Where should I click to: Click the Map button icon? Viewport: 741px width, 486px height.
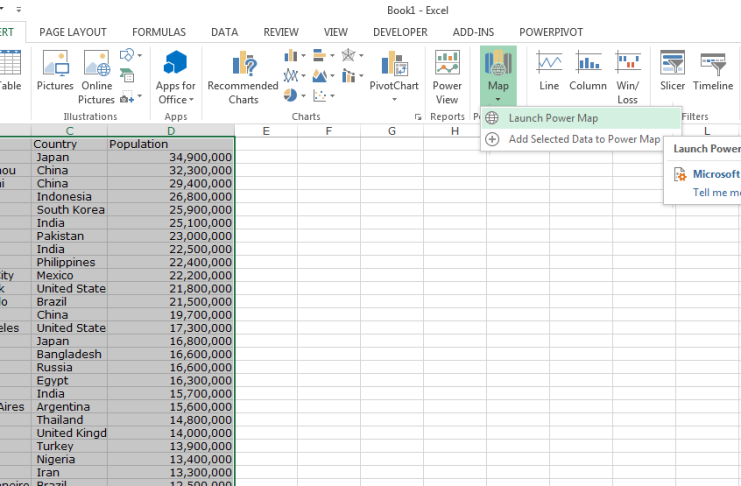pyautogui.click(x=498, y=63)
